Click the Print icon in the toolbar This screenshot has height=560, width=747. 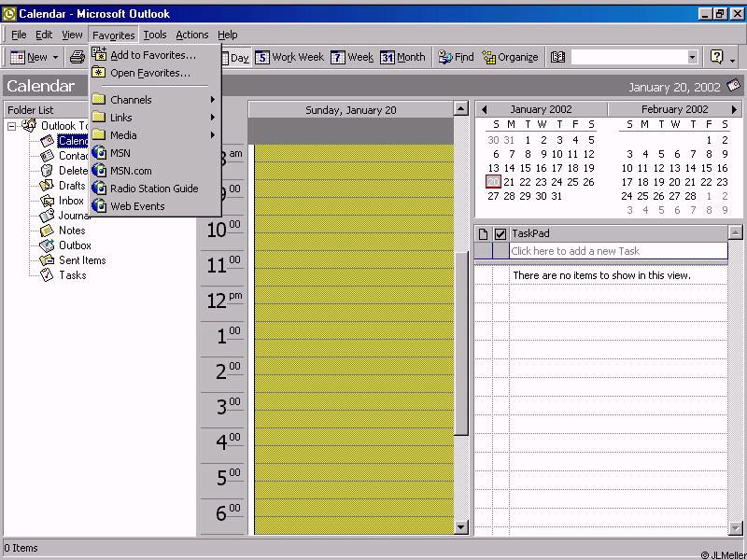[x=78, y=58]
